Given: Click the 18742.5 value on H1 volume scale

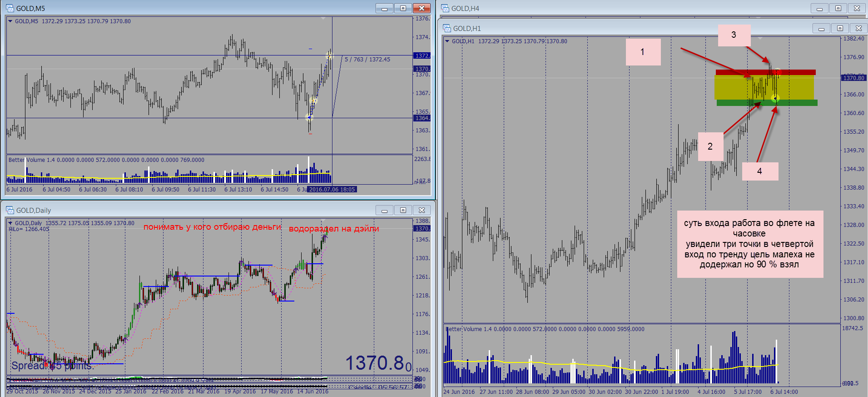Looking at the screenshot, I should (853, 328).
